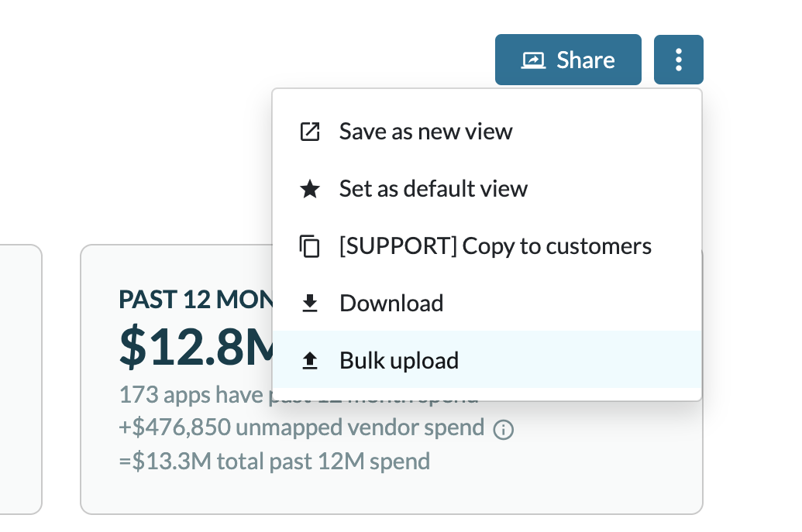This screenshot has width=802, height=532.
Task: Choose Download from the menu
Action: [x=391, y=303]
